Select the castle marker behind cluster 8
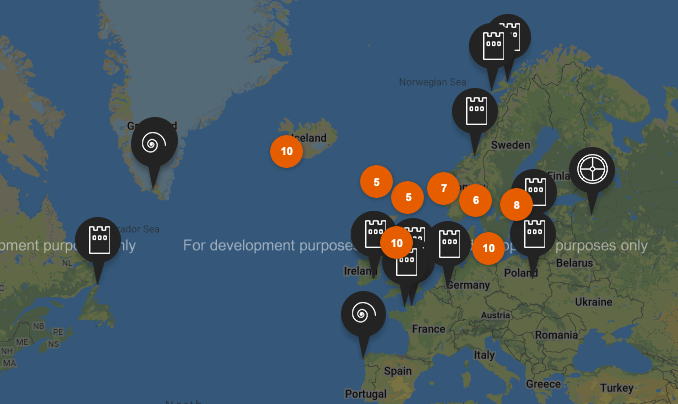Viewport: 678px width, 404px height. tap(538, 186)
